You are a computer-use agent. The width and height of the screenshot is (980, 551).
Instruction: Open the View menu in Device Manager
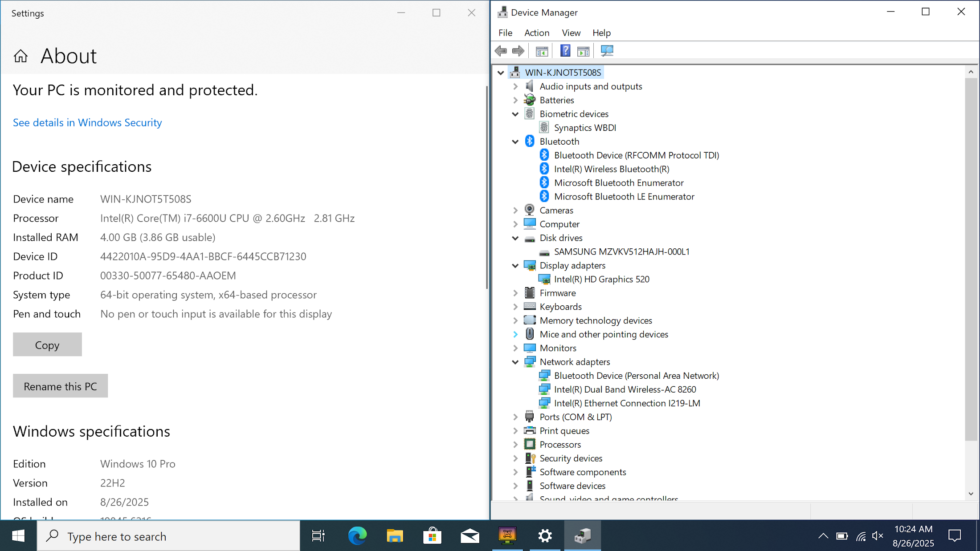click(571, 32)
